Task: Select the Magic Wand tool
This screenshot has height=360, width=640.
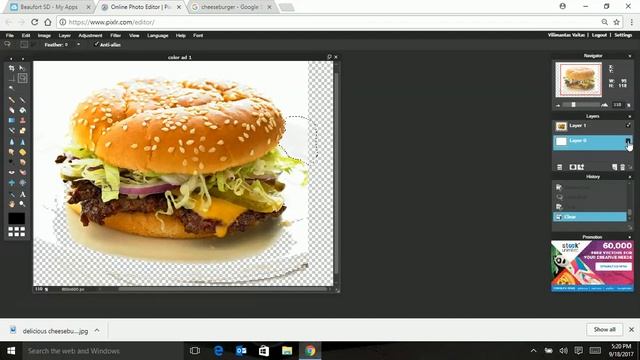Action: pyautogui.click(x=11, y=88)
